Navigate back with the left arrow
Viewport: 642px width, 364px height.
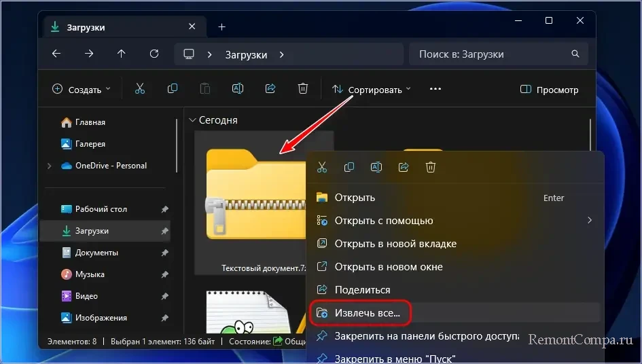pos(56,54)
